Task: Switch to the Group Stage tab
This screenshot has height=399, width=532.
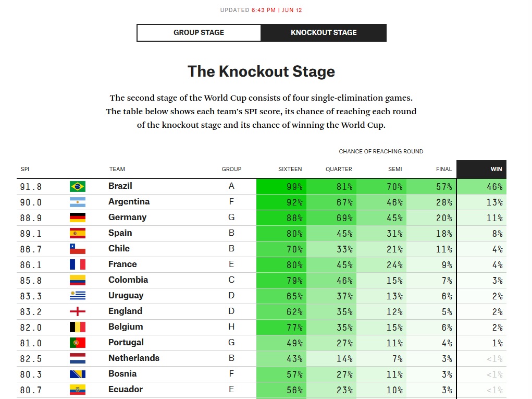Action: tap(199, 32)
